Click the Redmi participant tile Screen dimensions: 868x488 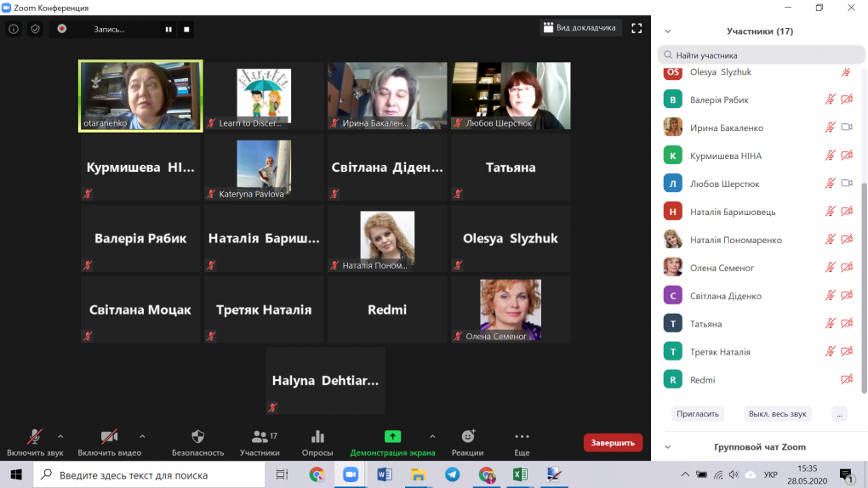[x=387, y=309]
